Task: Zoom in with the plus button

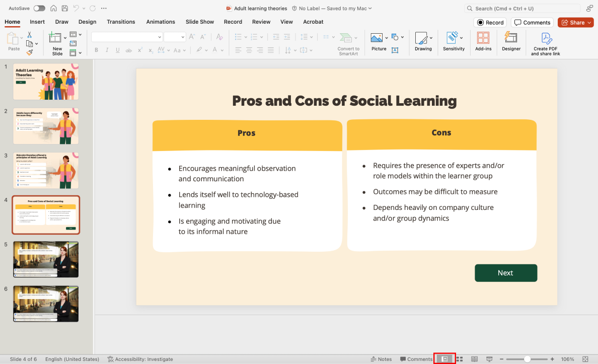Action: coord(552,359)
